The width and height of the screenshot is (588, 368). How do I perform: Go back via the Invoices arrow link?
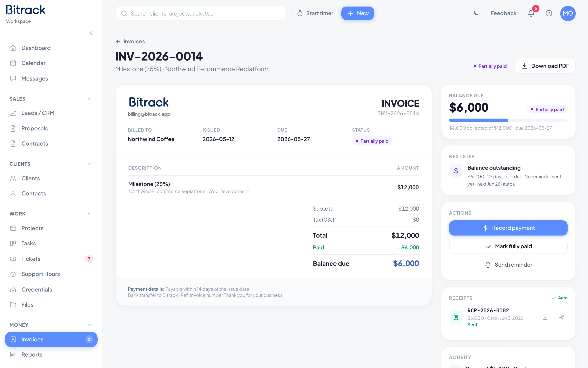(x=130, y=41)
